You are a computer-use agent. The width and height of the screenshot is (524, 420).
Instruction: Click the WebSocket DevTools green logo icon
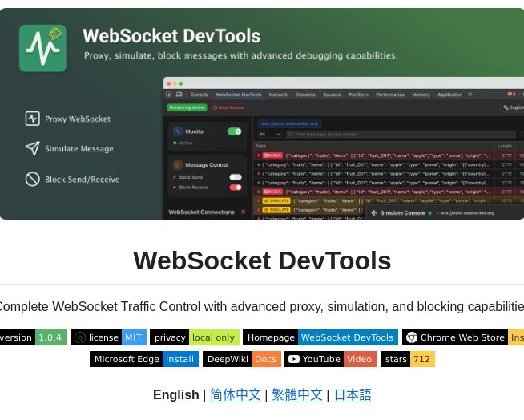pyautogui.click(x=42, y=48)
